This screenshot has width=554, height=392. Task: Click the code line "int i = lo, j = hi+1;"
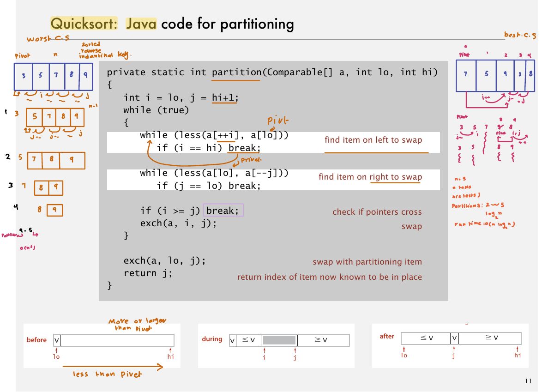pyautogui.click(x=181, y=97)
